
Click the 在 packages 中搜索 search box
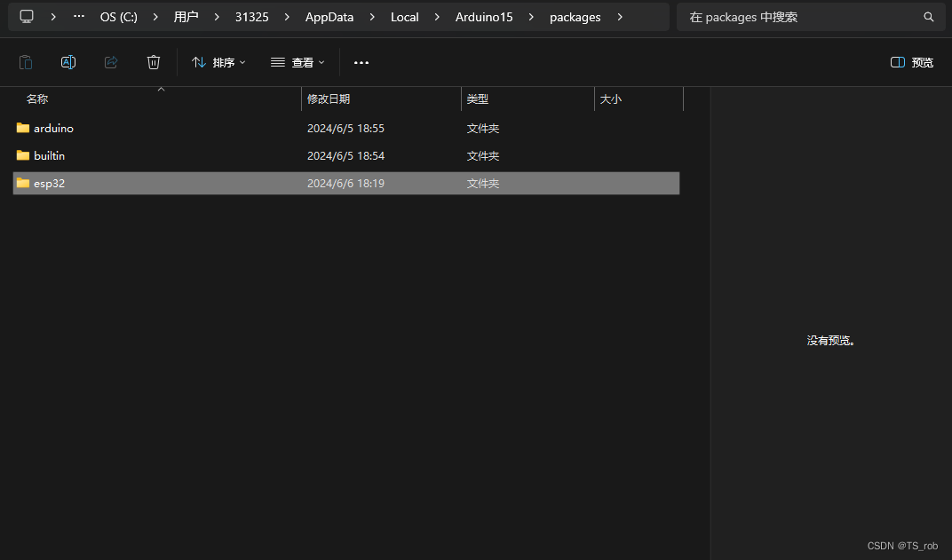point(799,17)
